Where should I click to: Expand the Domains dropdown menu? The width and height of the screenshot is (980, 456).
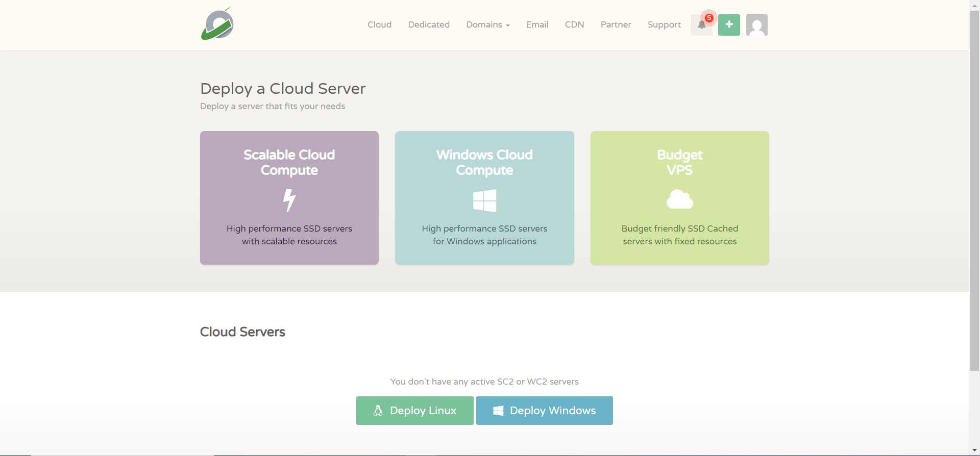[x=488, y=24]
